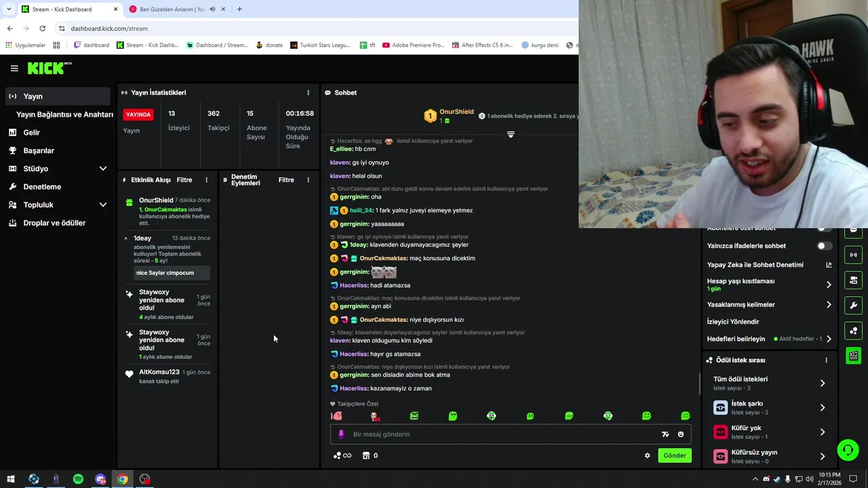Open Küfürsüz yayın reward requests
This screenshot has height=488, width=868.
pos(769,456)
